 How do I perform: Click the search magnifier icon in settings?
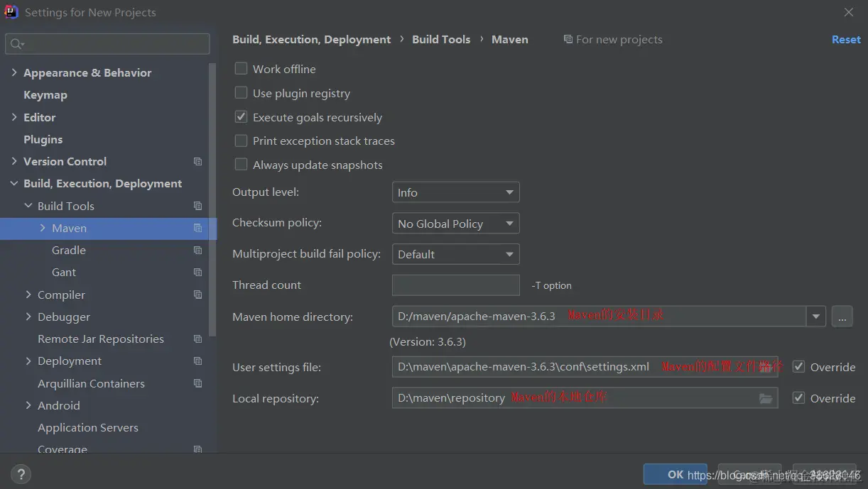[x=15, y=44]
